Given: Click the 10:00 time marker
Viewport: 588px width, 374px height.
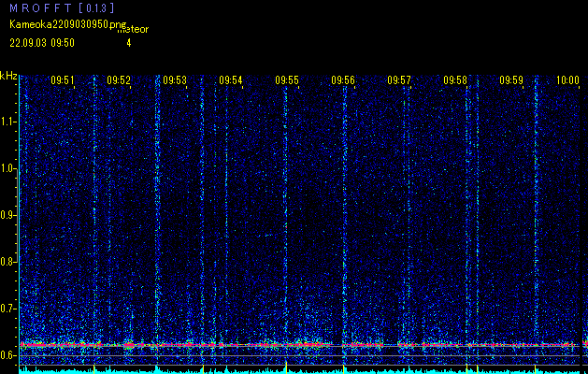Looking at the screenshot, I should coord(567,80).
